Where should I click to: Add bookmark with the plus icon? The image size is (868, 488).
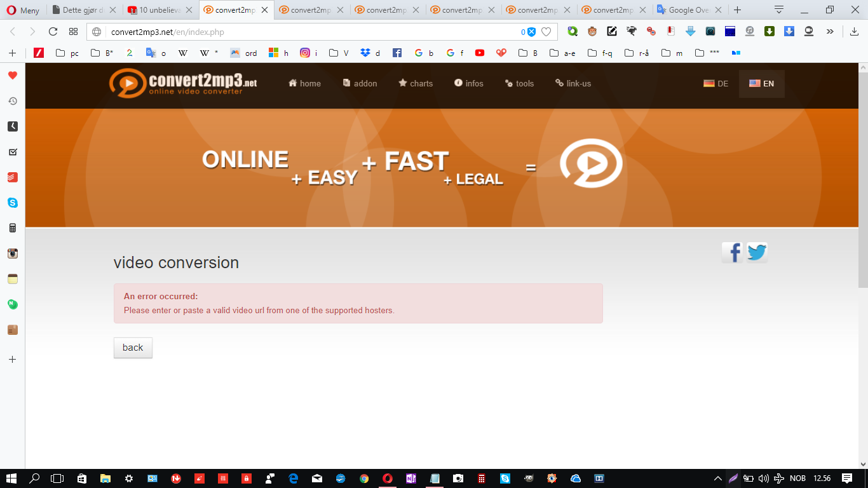[x=12, y=53]
